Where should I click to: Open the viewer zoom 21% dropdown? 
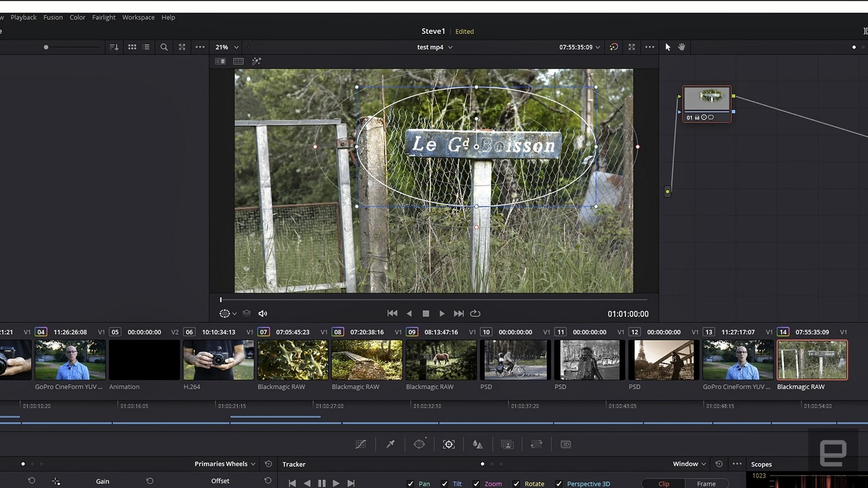pyautogui.click(x=227, y=47)
